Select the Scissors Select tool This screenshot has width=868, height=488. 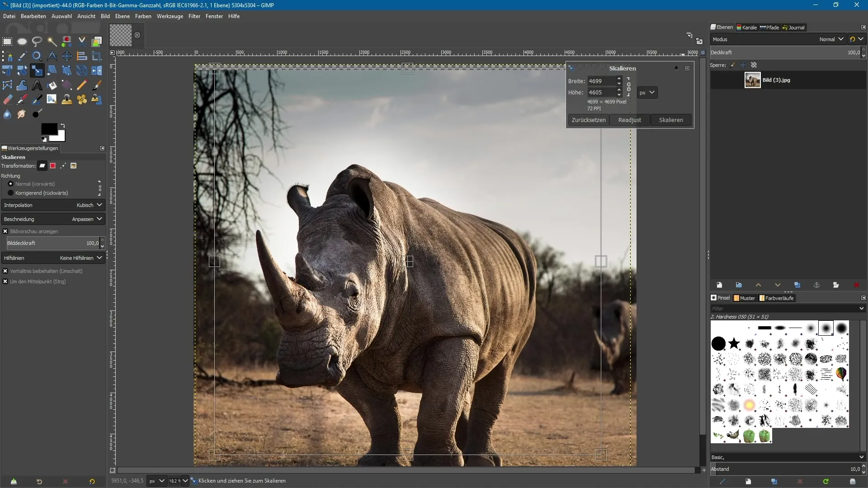pos(82,42)
